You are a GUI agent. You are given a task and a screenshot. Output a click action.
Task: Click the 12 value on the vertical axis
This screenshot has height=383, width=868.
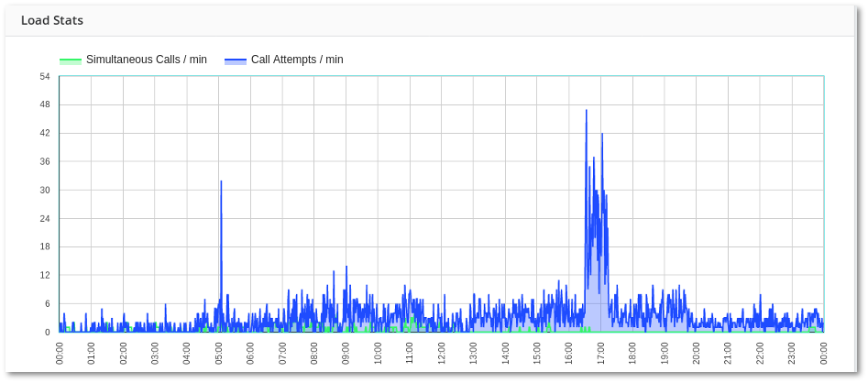click(45, 275)
